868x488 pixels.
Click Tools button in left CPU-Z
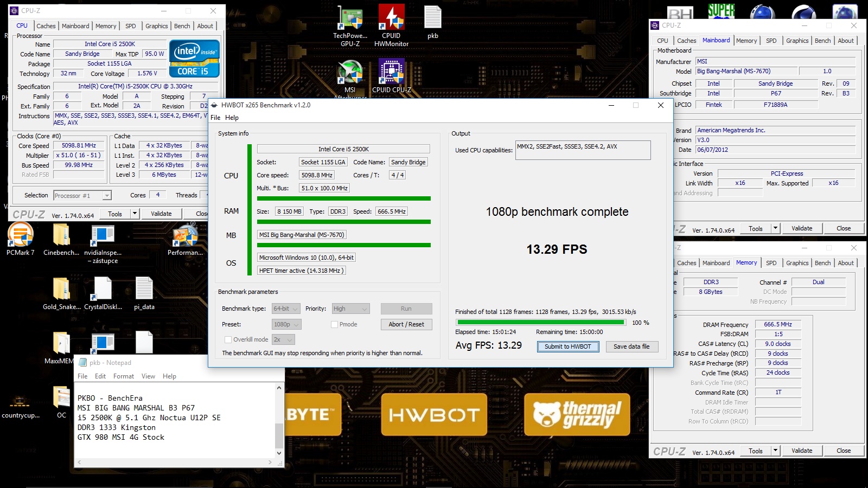(x=115, y=214)
